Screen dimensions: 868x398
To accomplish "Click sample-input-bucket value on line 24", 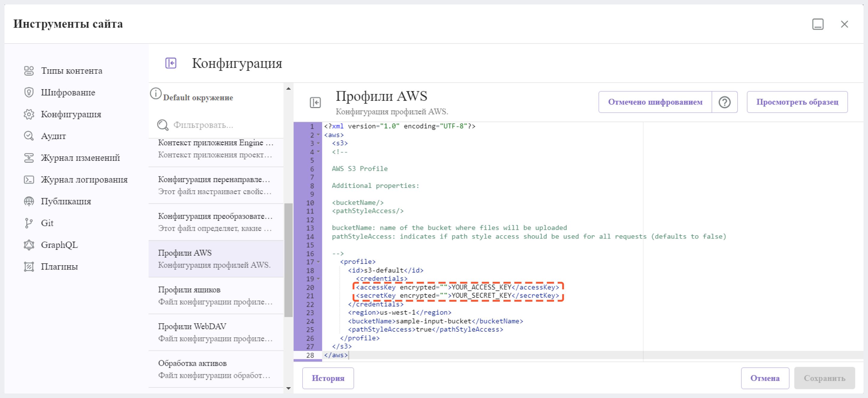I will pyautogui.click(x=433, y=321).
